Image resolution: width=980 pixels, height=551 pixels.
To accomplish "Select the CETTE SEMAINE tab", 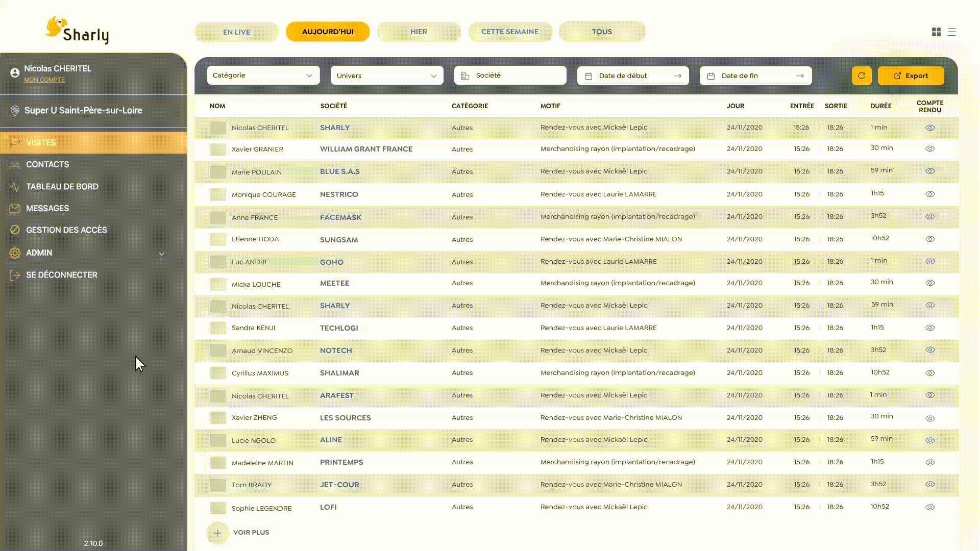I will point(509,32).
